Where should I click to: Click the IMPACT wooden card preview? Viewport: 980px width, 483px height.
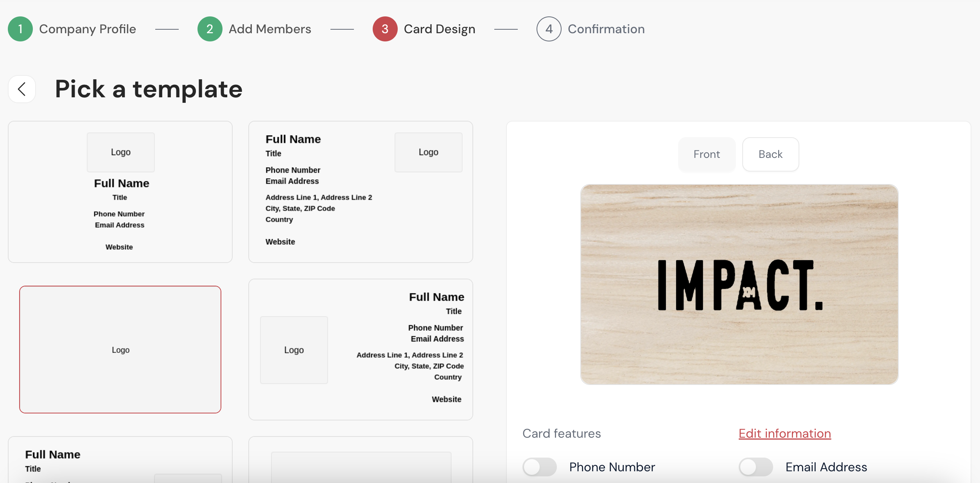[739, 284]
